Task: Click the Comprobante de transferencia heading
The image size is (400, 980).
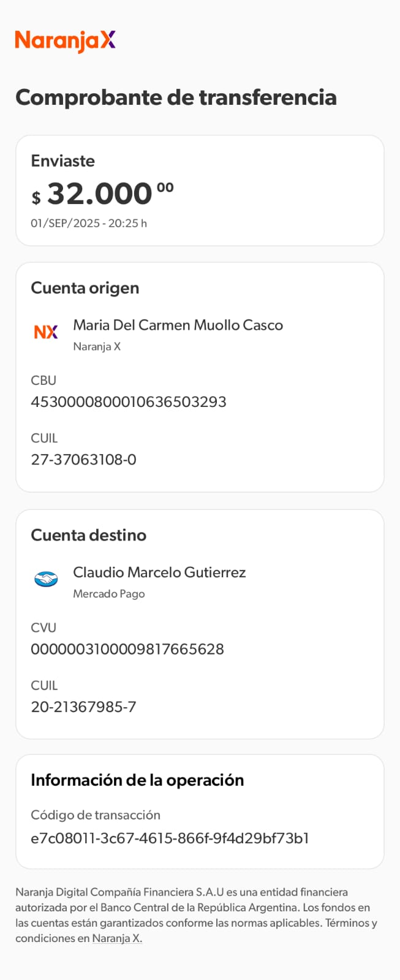Action: tap(176, 97)
